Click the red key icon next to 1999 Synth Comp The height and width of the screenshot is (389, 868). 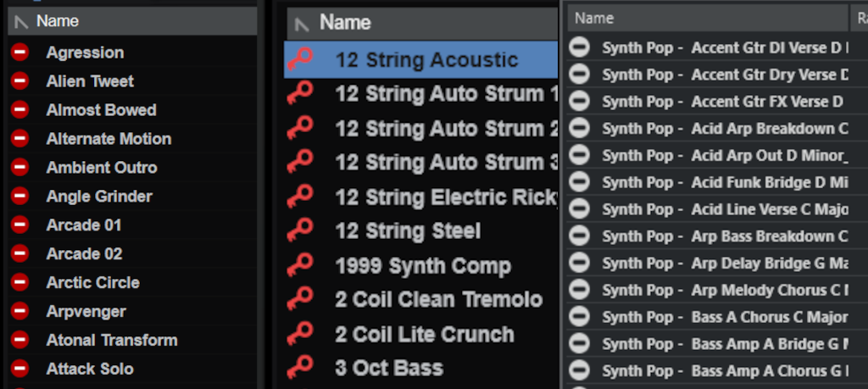pos(299,266)
